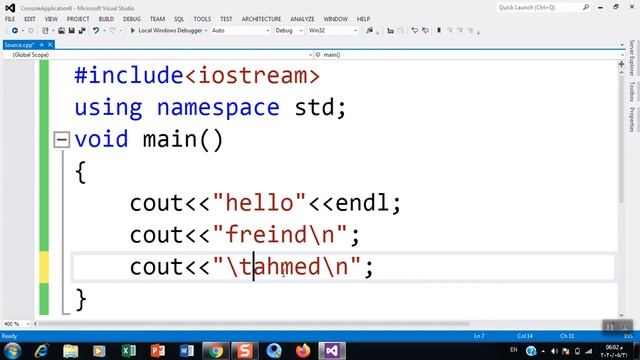This screenshot has width=640, height=360.
Task: Open the main() member dropdown
Action: [x=469, y=55]
